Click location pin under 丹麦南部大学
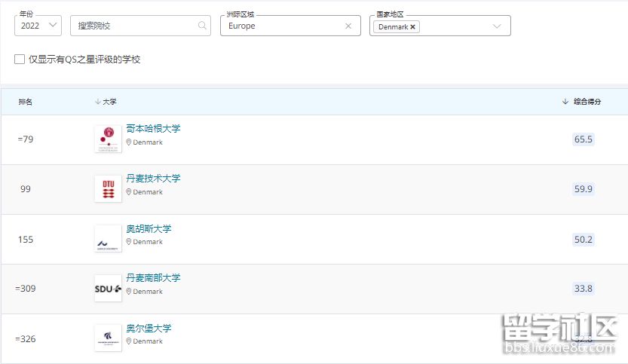This screenshot has height=364, width=628. [x=129, y=291]
